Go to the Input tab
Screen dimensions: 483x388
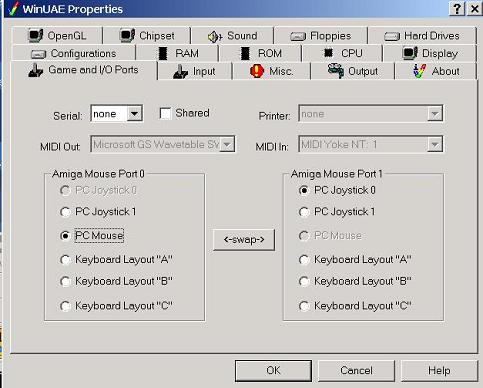(x=195, y=71)
